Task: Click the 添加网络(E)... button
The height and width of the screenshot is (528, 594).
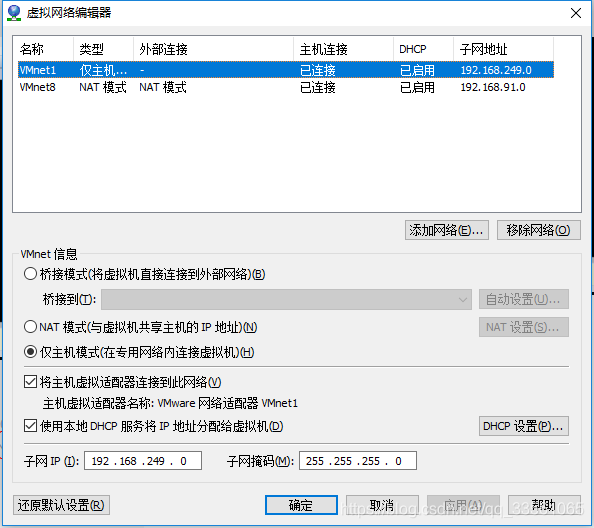Action: click(x=447, y=230)
